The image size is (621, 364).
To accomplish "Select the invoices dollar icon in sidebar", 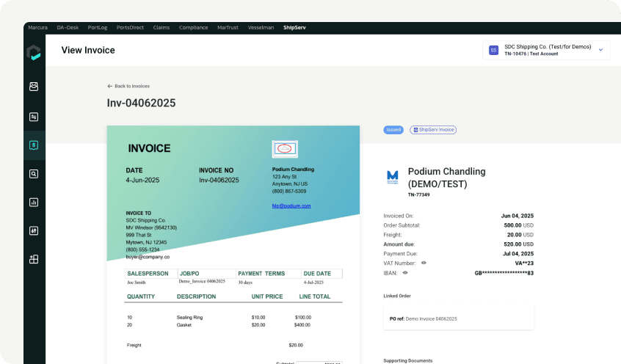I will tap(34, 145).
